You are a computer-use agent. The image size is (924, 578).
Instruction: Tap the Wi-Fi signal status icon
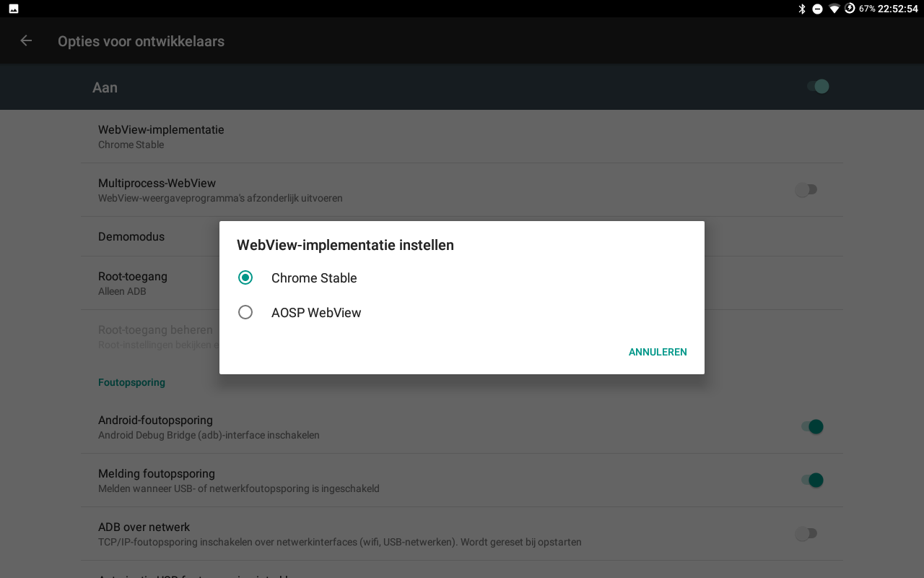point(834,9)
